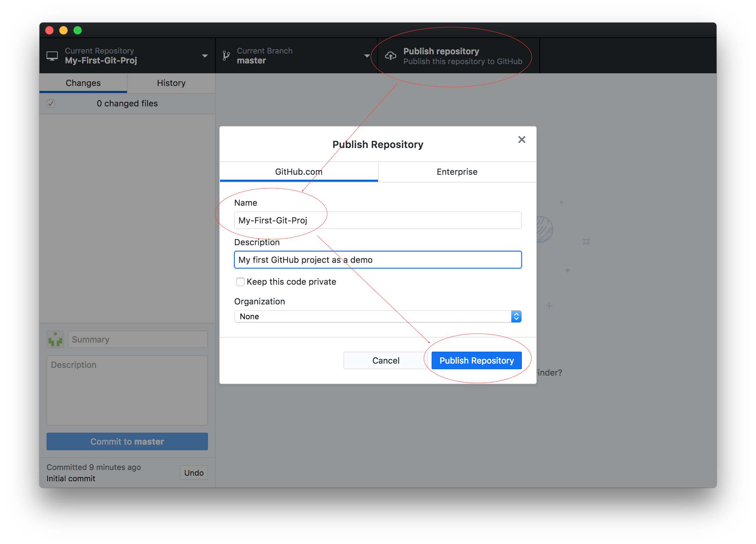Screen dimensions: 756x544
Task: Open the History tab
Action: [x=171, y=83]
